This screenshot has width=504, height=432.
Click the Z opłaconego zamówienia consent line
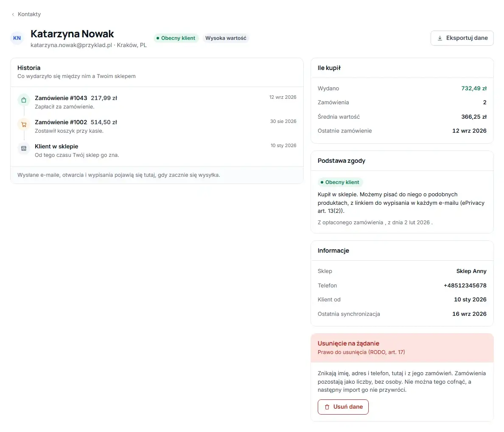(375, 222)
